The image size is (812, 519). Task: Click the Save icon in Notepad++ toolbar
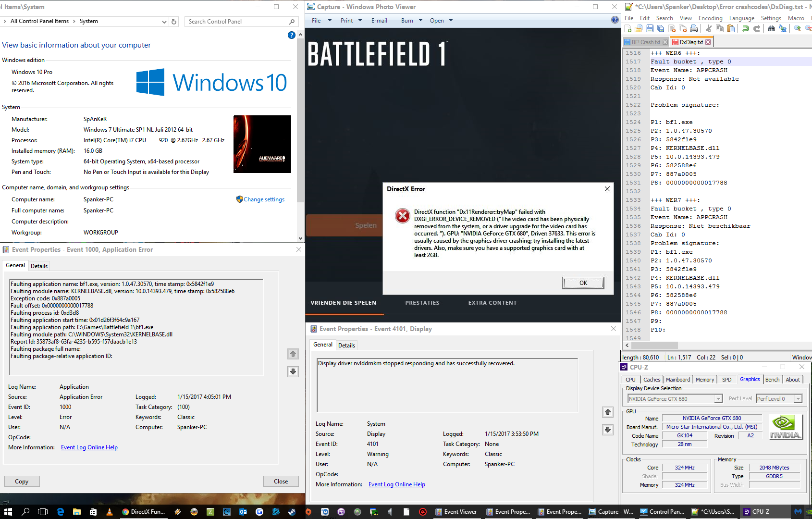coord(650,29)
